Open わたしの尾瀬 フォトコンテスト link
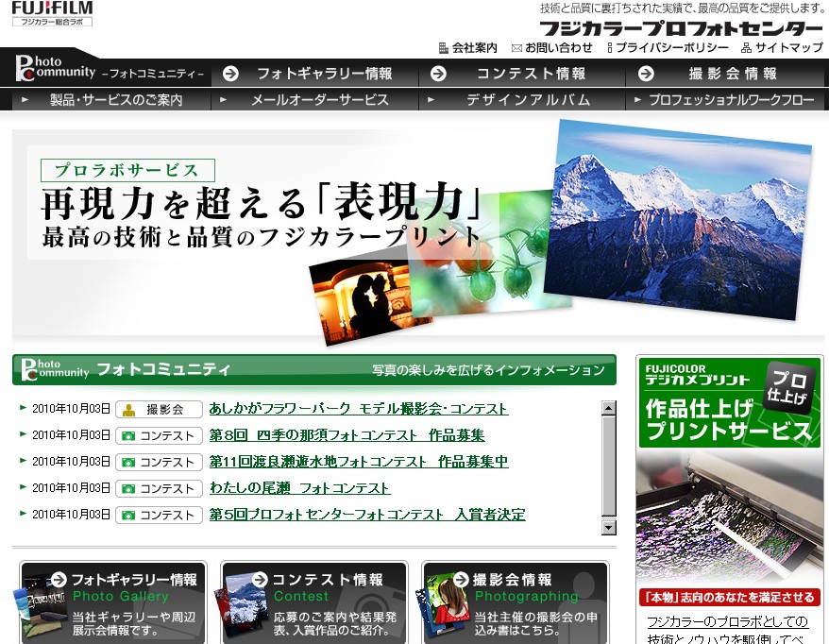829x644 pixels. [x=299, y=488]
